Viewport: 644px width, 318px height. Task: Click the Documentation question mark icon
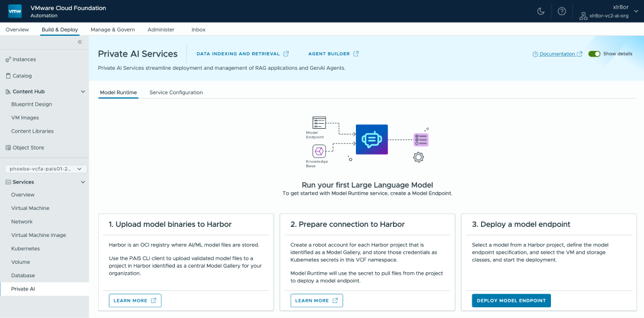[x=535, y=54]
